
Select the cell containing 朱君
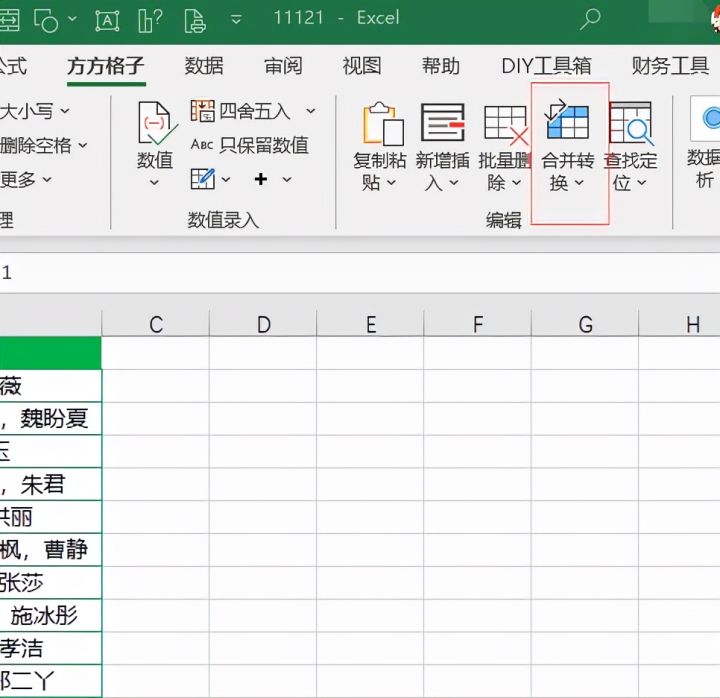pos(51,484)
